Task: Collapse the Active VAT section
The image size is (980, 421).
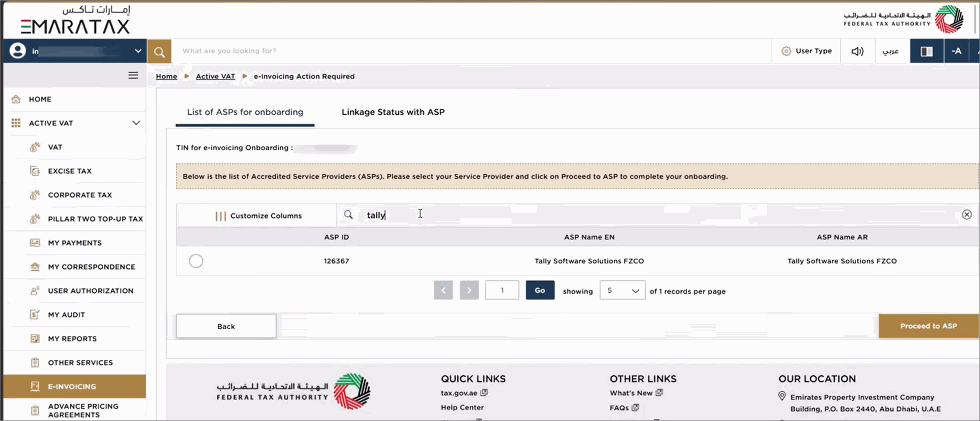Action: [136, 123]
